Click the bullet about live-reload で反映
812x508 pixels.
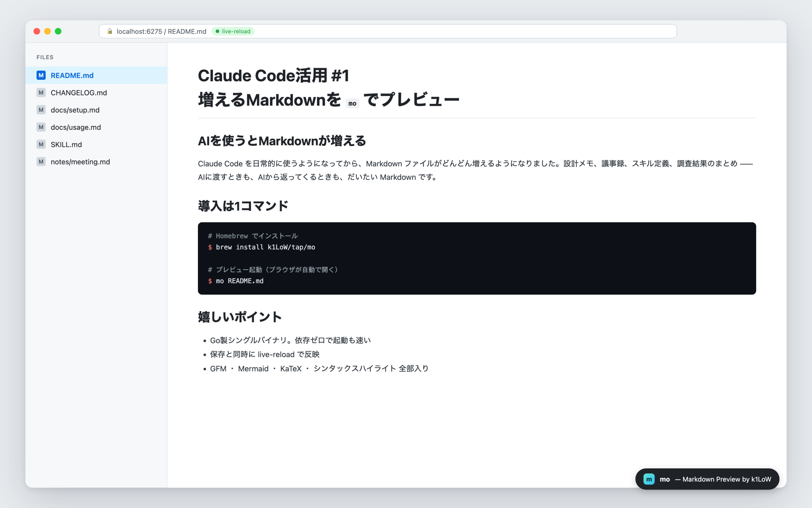pyautogui.click(x=265, y=354)
